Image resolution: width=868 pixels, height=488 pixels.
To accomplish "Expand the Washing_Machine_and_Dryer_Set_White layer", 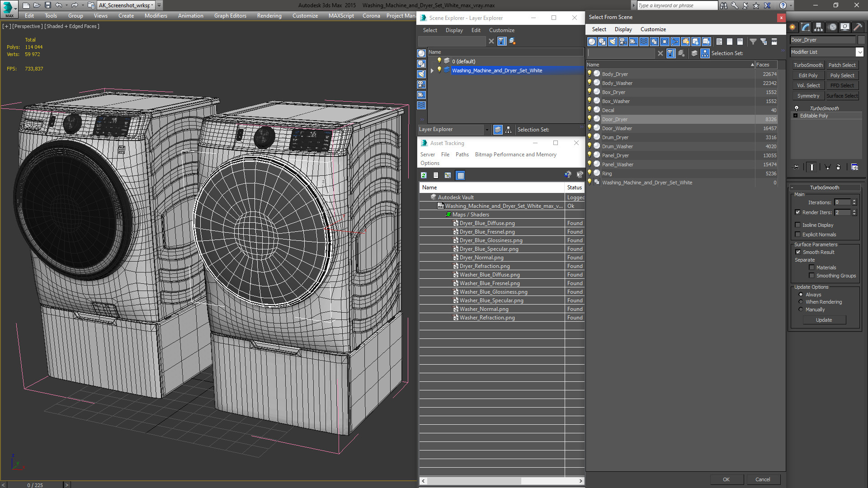I will (x=432, y=70).
